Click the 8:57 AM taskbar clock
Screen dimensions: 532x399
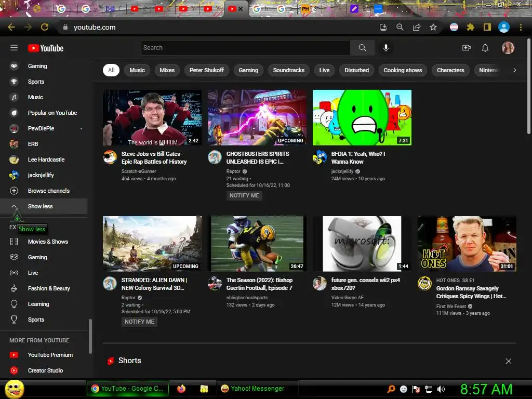(486, 389)
